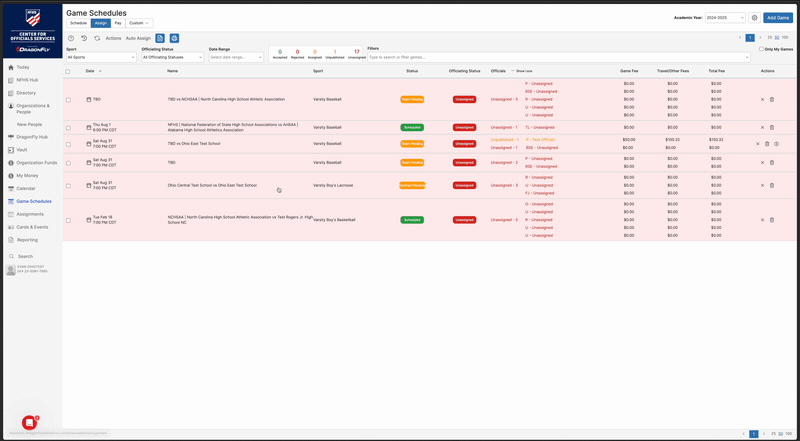The height and width of the screenshot is (441, 800).
Task: Click the Filters search input field
Action: (558, 57)
